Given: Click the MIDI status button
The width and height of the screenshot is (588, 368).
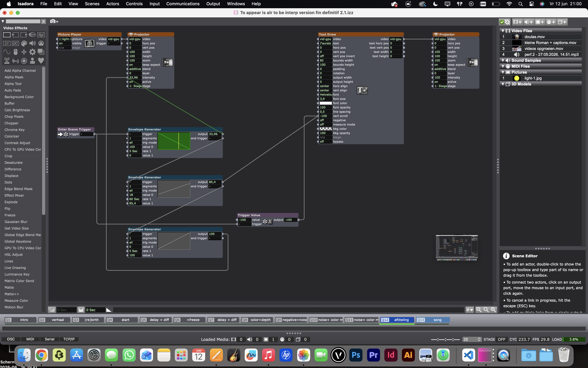Looking at the screenshot, I should click(x=30, y=339).
